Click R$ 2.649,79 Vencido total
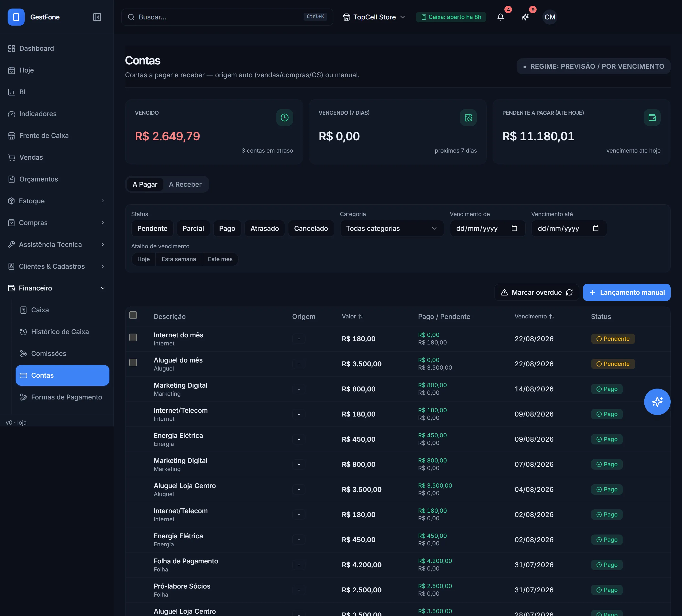 pos(167,136)
